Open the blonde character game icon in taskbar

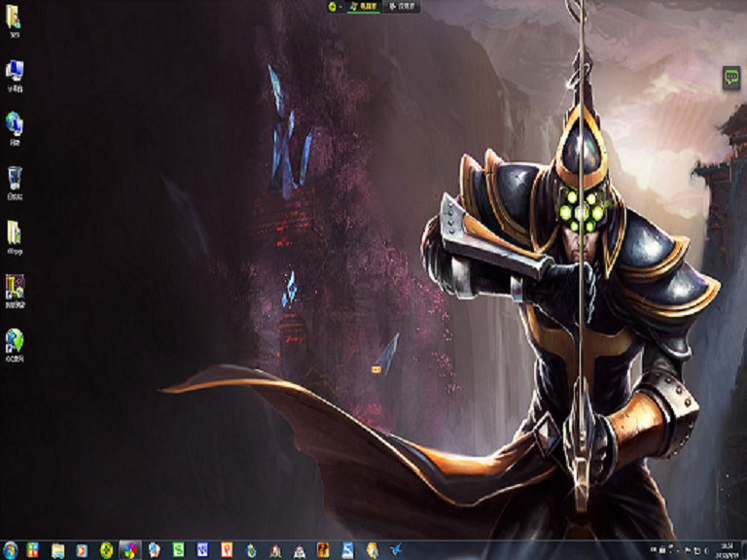pyautogui.click(x=372, y=550)
